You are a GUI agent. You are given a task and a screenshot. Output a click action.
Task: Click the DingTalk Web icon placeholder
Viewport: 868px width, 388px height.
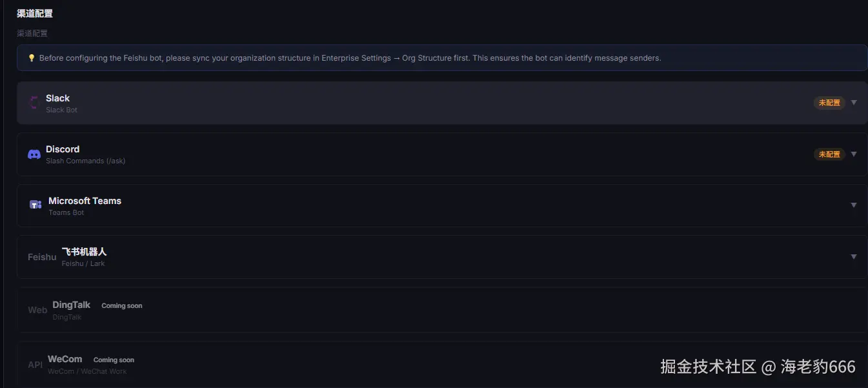point(37,310)
